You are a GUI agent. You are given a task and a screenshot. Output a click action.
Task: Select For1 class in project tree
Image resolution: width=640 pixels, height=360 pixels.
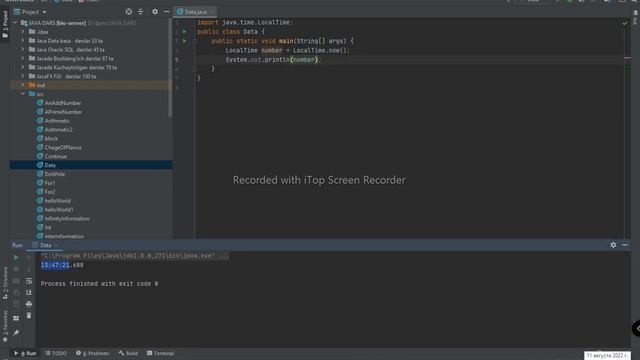click(50, 183)
